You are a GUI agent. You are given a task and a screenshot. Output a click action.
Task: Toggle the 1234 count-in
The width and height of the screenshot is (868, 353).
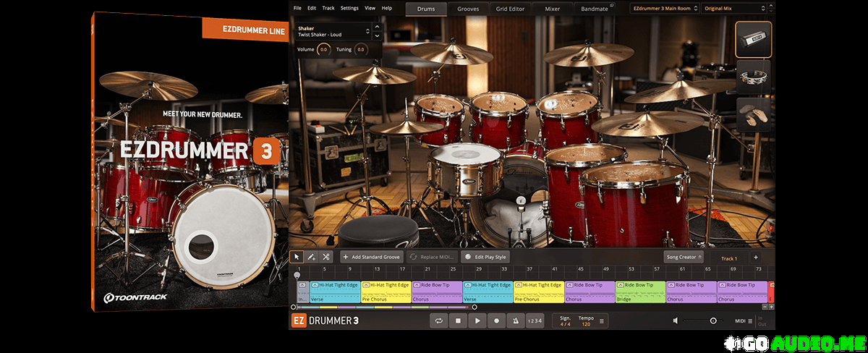(x=534, y=320)
